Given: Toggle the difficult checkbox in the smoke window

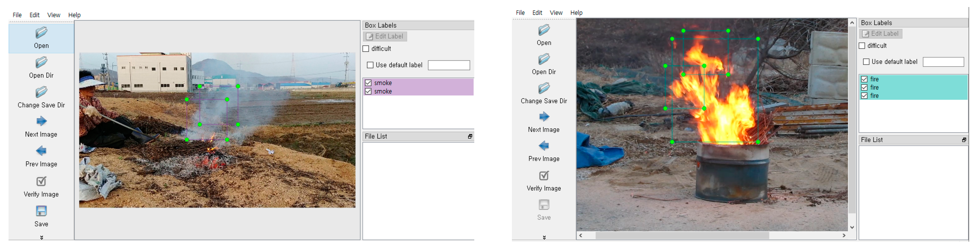Looking at the screenshot, I should click(x=366, y=49).
